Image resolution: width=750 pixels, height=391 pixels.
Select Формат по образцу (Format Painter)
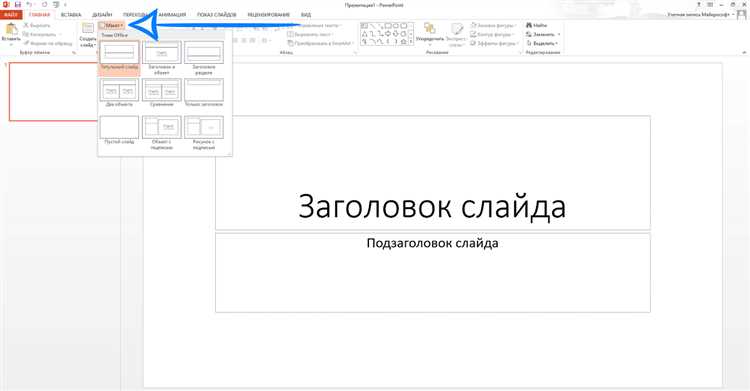point(48,43)
